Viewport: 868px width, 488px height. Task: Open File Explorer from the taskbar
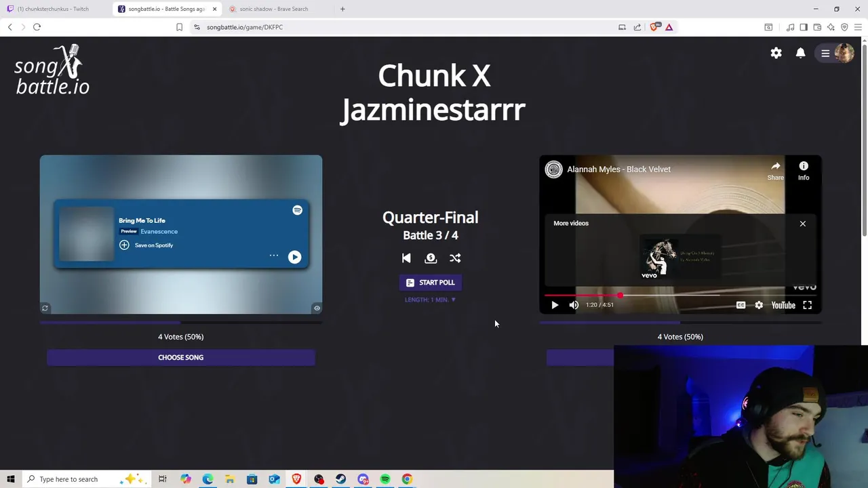[x=230, y=479]
